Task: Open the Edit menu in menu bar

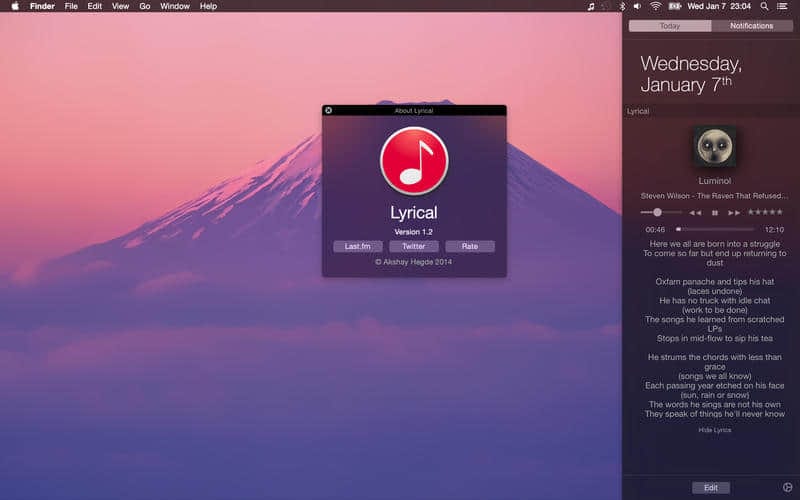Action: 94,6
